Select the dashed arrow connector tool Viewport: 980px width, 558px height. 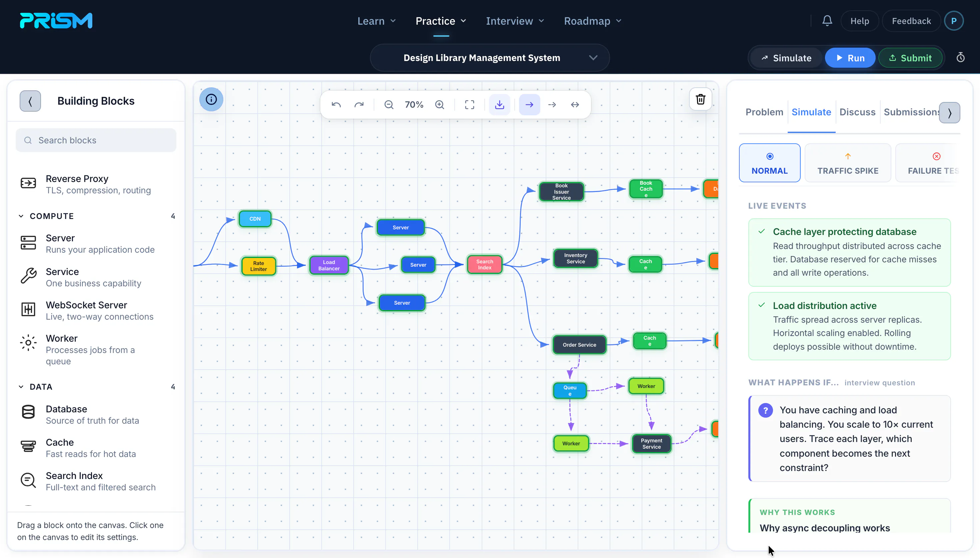[x=552, y=105]
